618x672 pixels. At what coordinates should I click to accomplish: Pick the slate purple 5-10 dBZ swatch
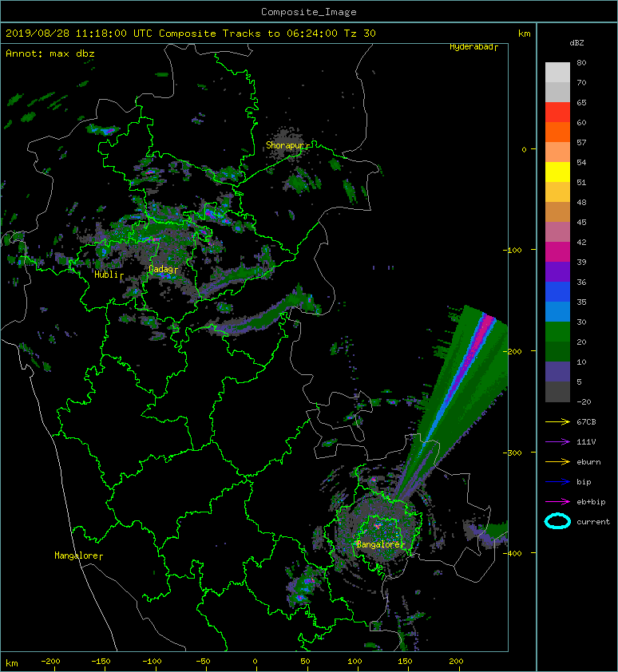(x=557, y=372)
